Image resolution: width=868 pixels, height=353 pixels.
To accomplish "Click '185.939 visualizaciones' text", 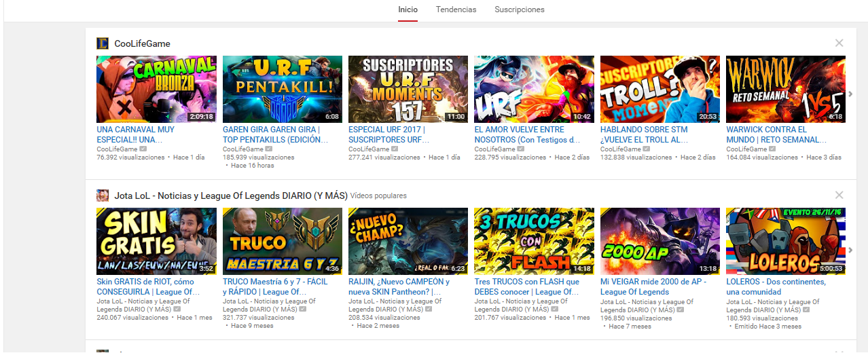I will click(259, 157).
